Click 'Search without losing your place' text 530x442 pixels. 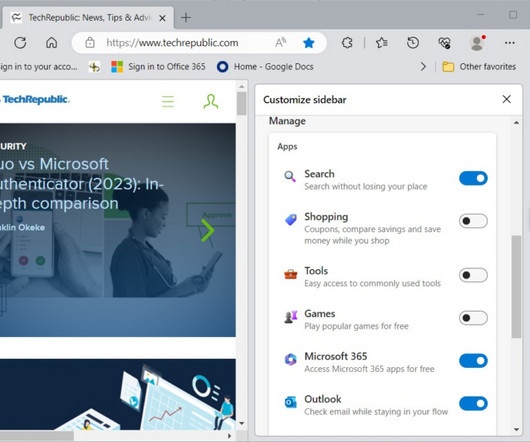366,187
